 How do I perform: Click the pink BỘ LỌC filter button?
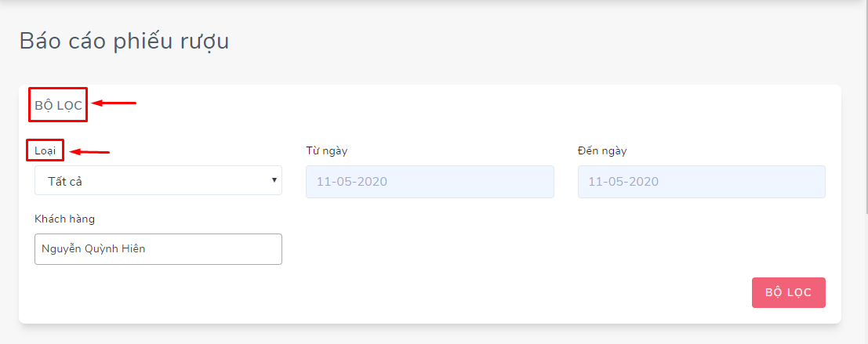[788, 292]
